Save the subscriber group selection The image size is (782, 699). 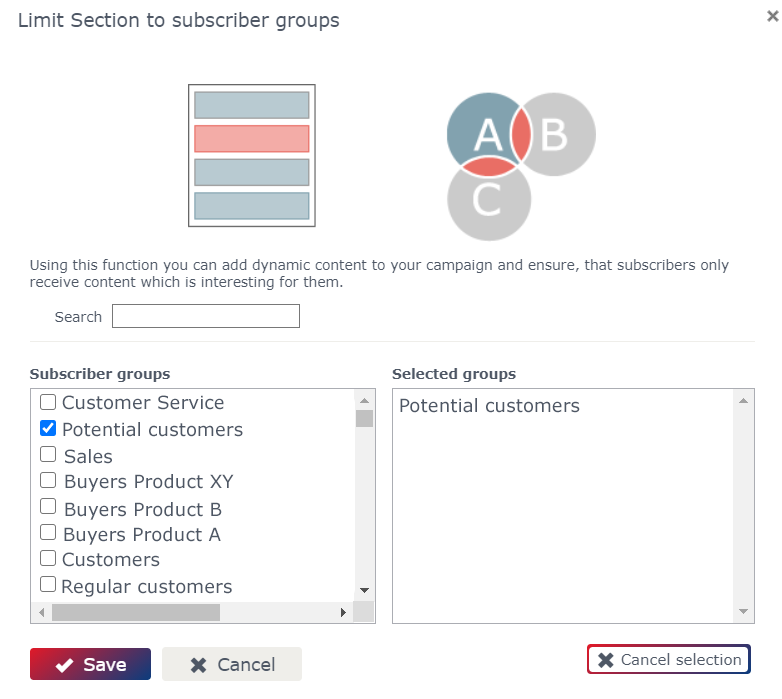[x=90, y=664]
